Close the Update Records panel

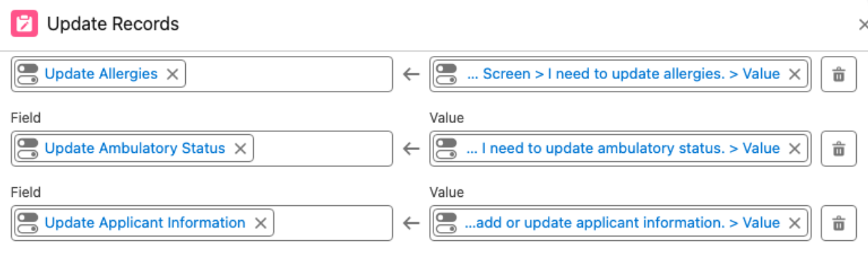[862, 25]
